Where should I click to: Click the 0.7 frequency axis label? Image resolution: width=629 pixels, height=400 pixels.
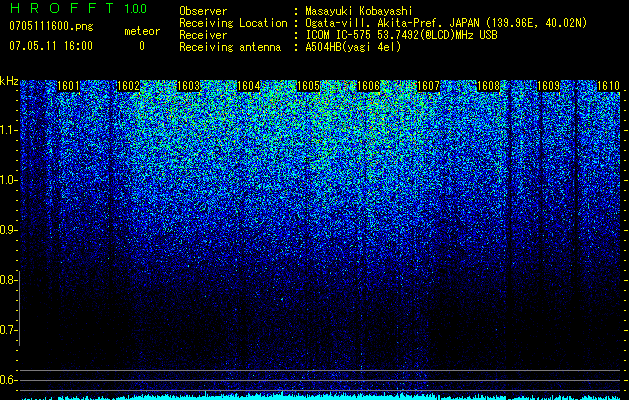point(8,330)
